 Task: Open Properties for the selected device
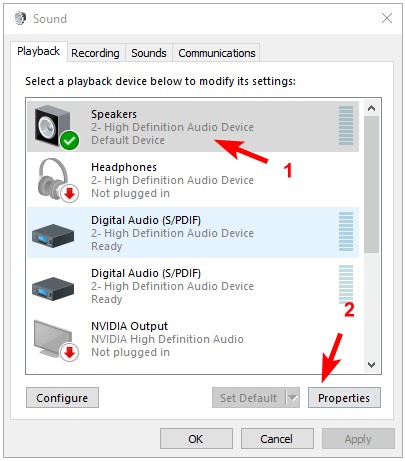pos(344,397)
